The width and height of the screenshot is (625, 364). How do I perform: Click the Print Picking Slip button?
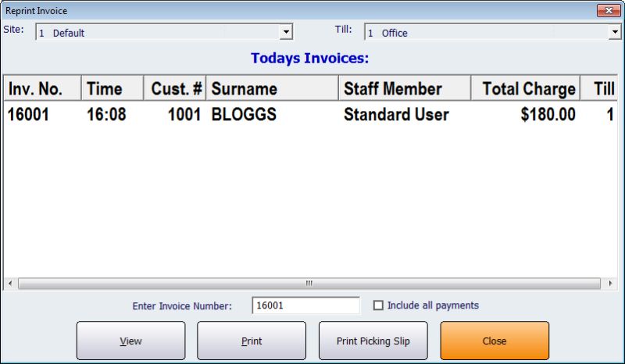coord(373,341)
